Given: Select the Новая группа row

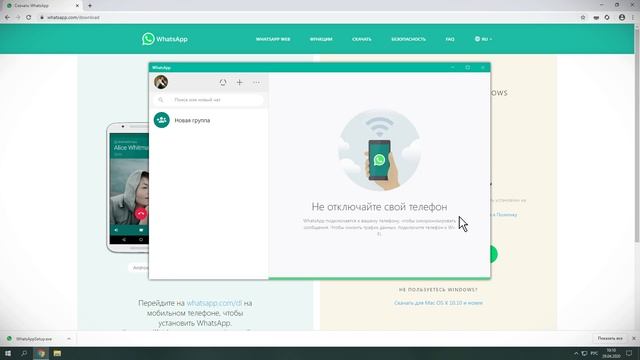Looking at the screenshot, I should click(209, 120).
